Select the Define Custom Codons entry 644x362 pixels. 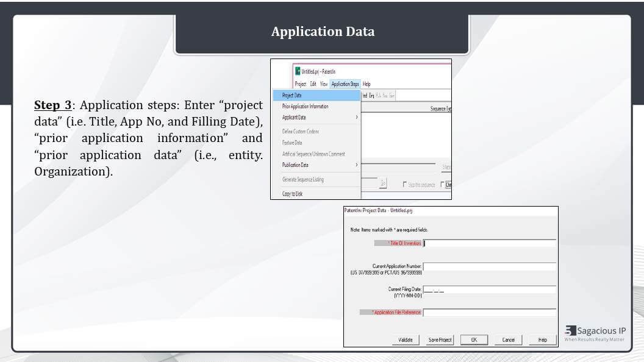(317, 132)
